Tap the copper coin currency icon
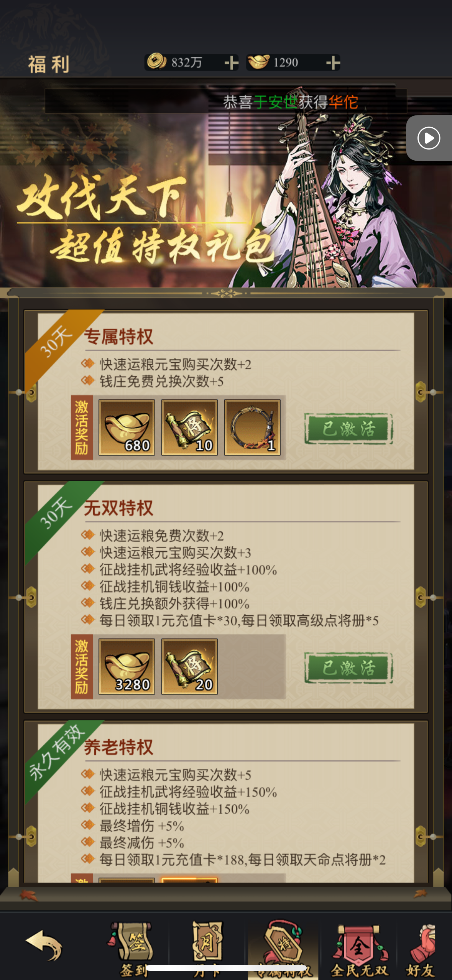 click(x=156, y=61)
